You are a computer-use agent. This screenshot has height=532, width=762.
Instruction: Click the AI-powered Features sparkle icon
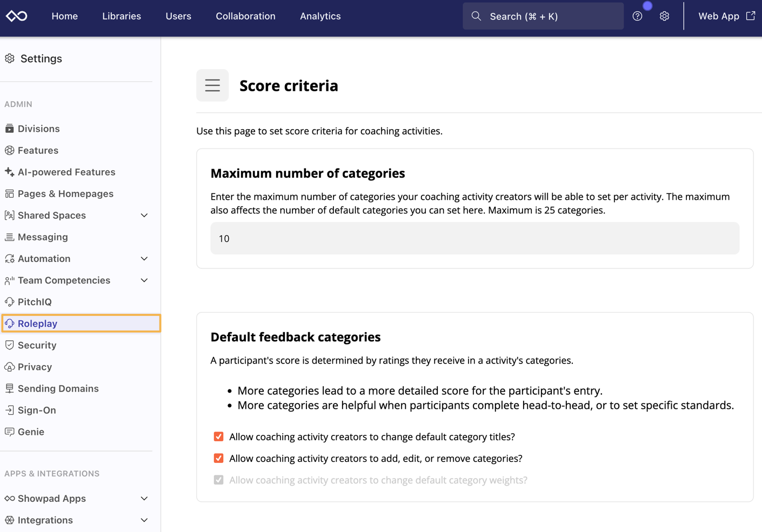9,172
